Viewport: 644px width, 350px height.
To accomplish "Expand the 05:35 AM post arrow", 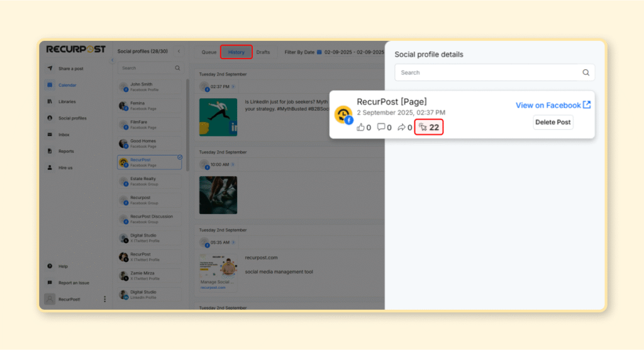I will tap(233, 242).
